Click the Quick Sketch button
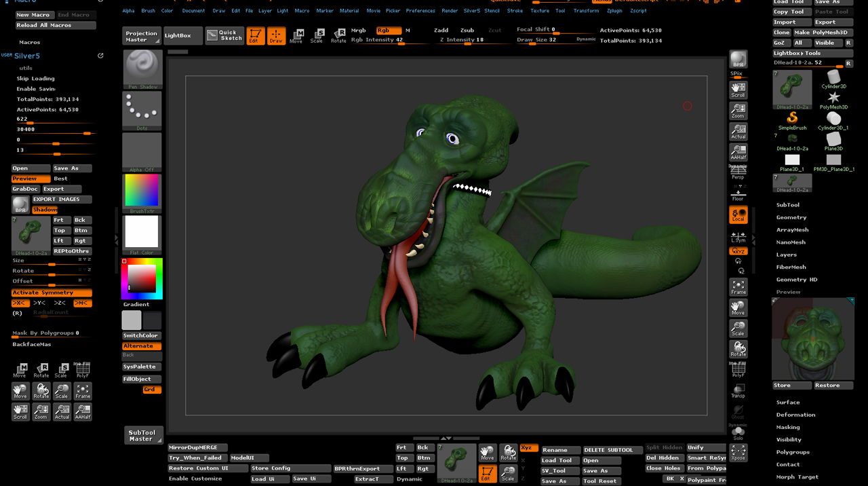Viewport: 868px width, 486px height. pyautogui.click(x=225, y=36)
